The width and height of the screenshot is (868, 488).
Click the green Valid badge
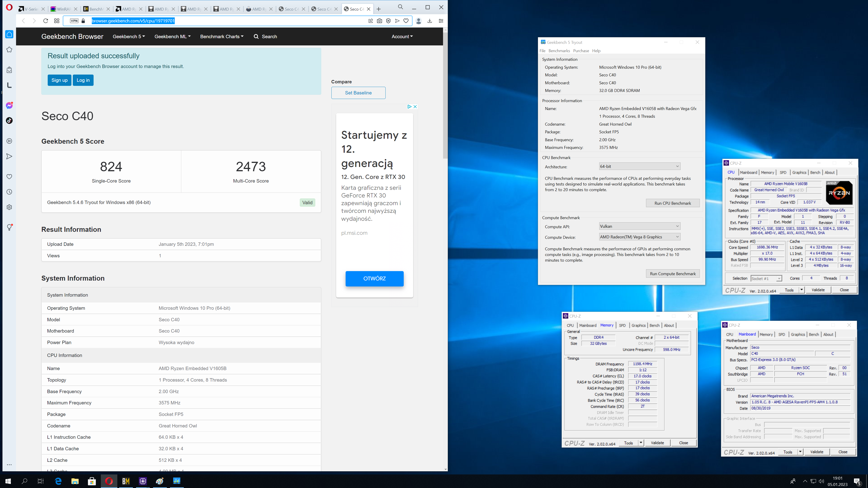[307, 202]
